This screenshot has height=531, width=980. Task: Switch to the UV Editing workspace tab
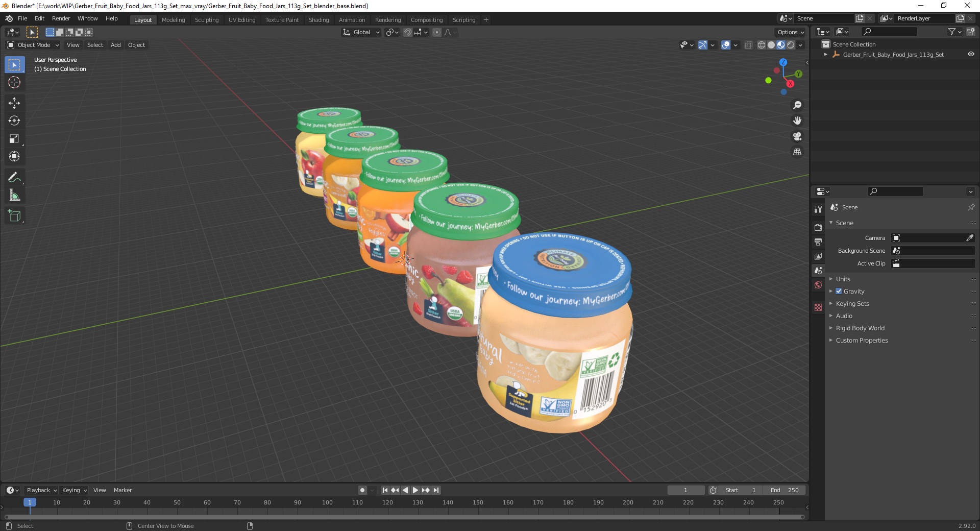(x=242, y=20)
